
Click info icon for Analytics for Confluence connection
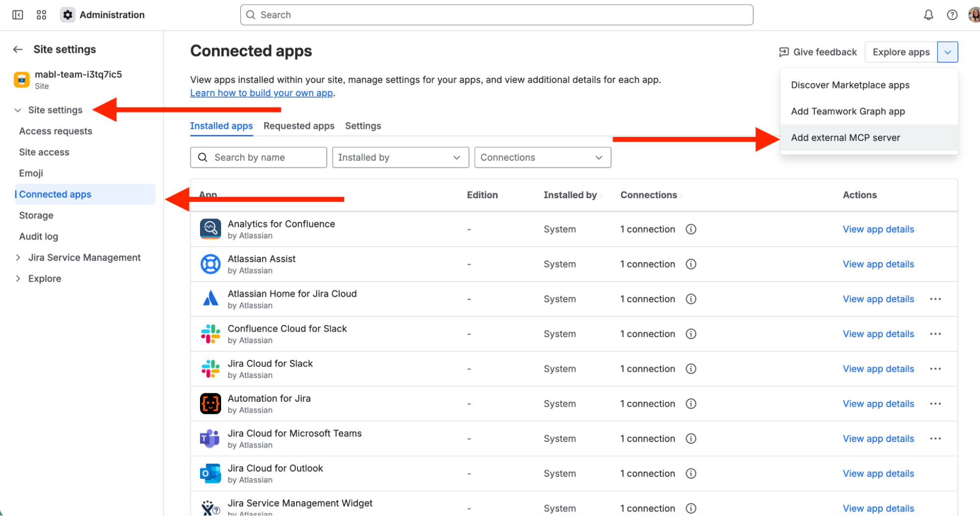(691, 229)
